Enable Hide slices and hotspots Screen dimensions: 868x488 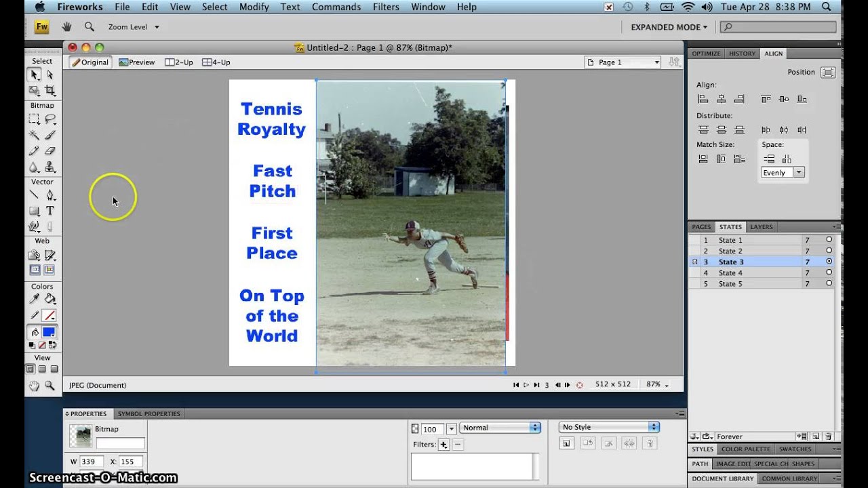[35, 270]
